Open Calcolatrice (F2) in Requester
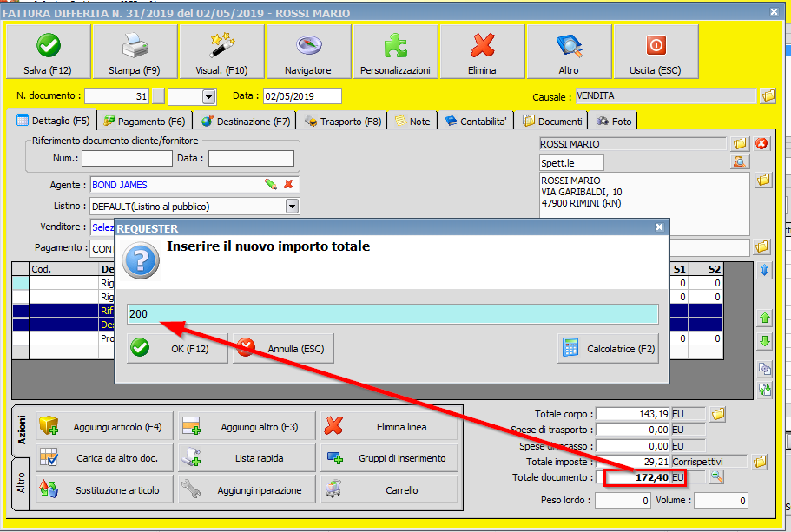The image size is (791, 532). pos(608,349)
